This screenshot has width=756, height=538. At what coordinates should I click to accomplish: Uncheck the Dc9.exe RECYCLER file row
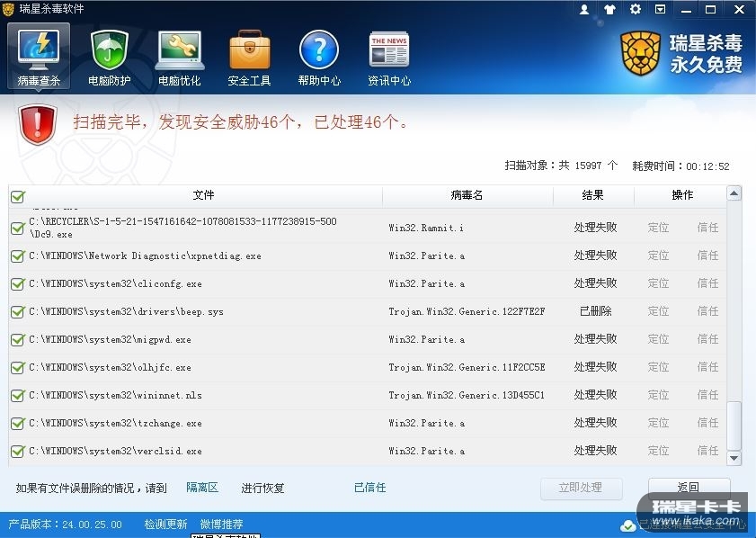[x=18, y=228]
